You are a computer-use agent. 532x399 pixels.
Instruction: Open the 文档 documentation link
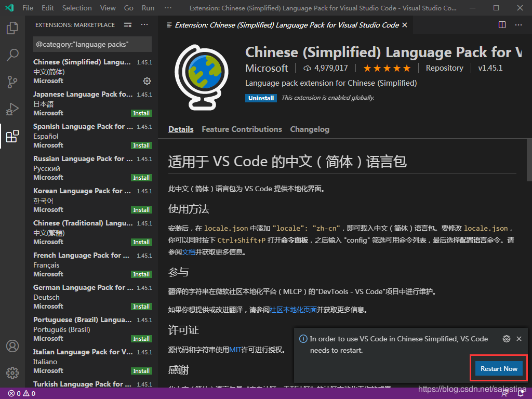[x=189, y=252]
